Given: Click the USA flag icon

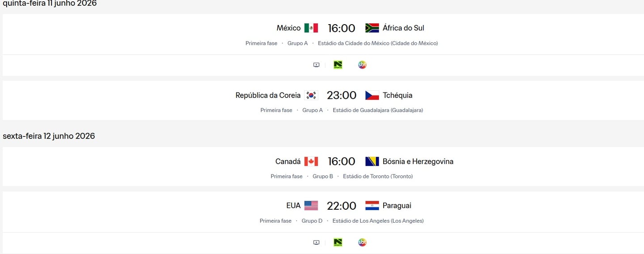Looking at the screenshot, I should pyautogui.click(x=311, y=206).
